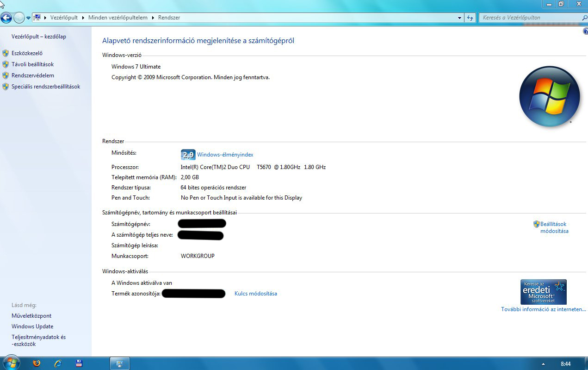Click the floppy disk icon on taskbar
The image size is (588, 370).
tap(79, 364)
